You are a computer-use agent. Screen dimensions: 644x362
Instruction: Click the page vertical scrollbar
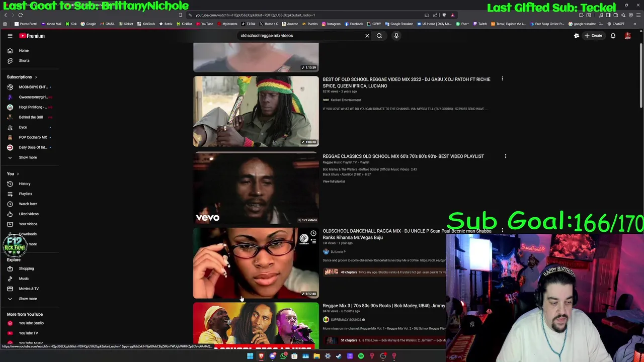pyautogui.click(x=641, y=75)
